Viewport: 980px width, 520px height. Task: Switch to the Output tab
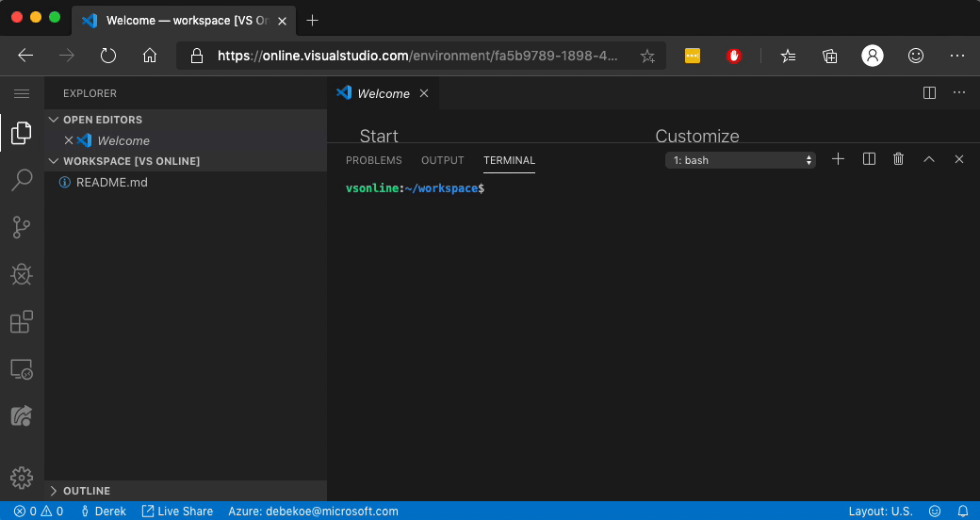click(443, 160)
